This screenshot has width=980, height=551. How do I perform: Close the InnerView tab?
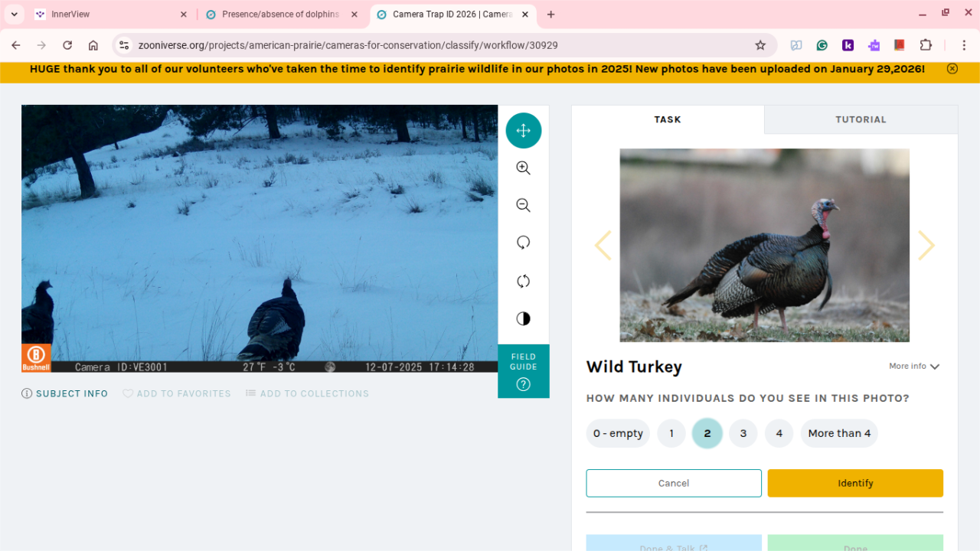coord(184,15)
